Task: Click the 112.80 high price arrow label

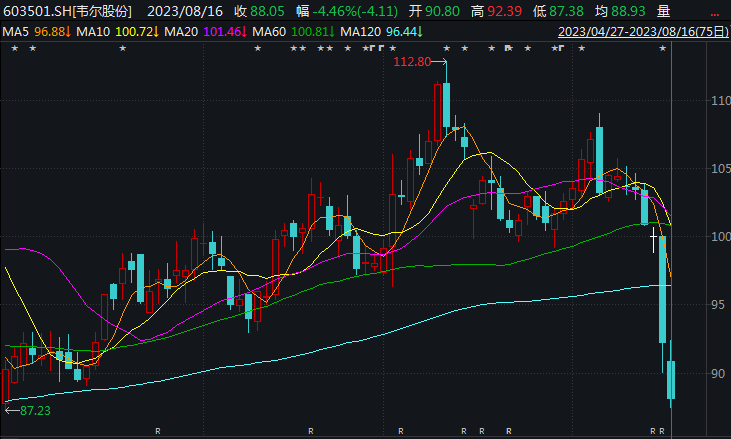Action: 412,62
